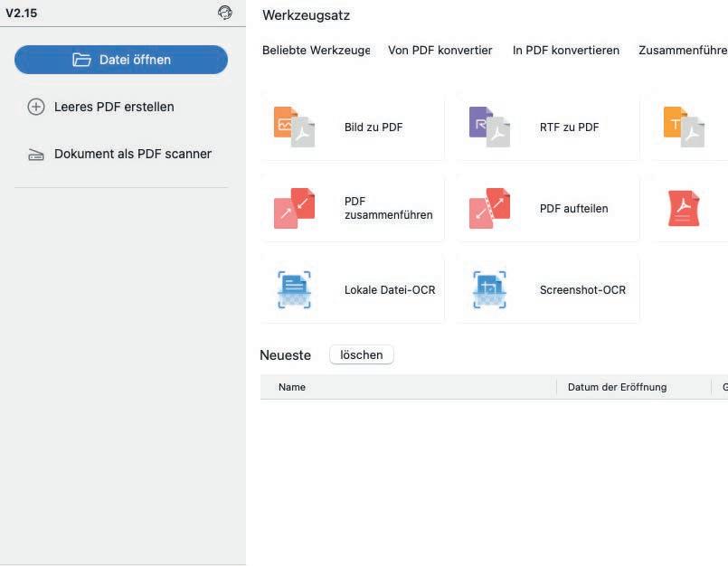The height and width of the screenshot is (566, 728).
Task: Click the orange text-to-PDF converter icon
Action: pos(684,127)
